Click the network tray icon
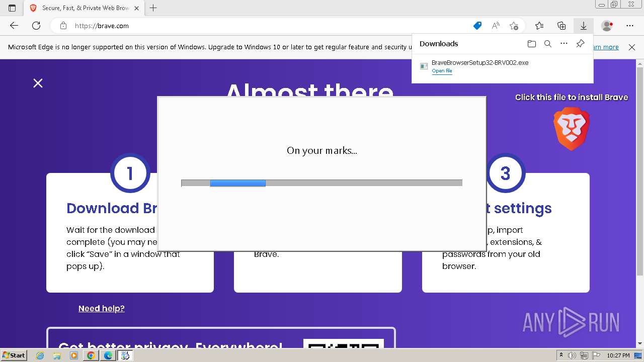644x362 pixels. pos(584,355)
